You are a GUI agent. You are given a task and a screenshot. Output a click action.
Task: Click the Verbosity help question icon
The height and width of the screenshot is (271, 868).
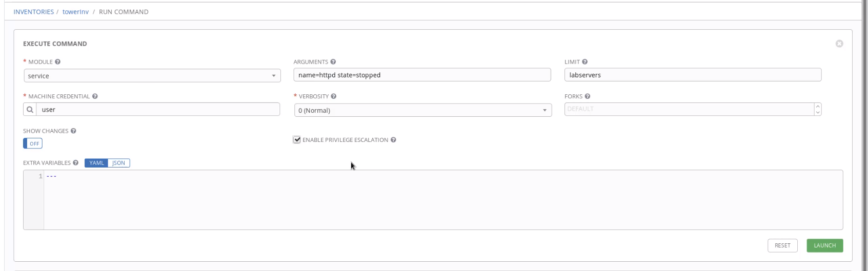(334, 96)
